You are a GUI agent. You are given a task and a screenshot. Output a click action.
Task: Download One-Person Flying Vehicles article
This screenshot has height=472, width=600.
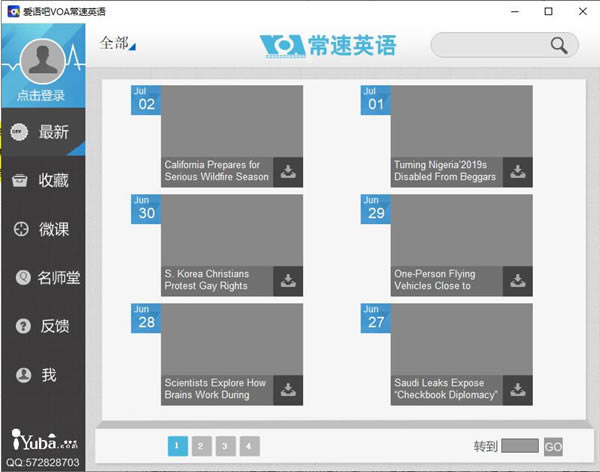click(x=517, y=281)
